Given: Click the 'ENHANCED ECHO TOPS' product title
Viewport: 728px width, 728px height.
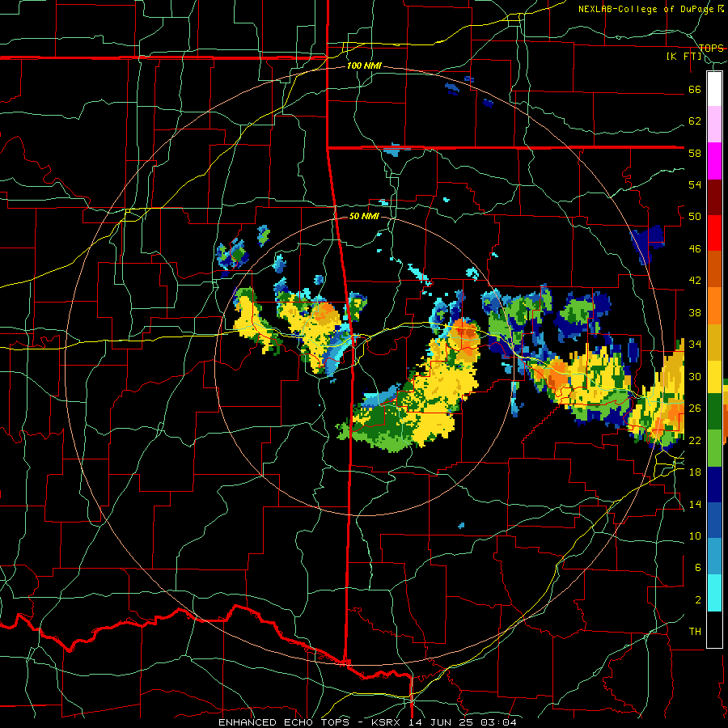Looking at the screenshot, I should 286,722.
